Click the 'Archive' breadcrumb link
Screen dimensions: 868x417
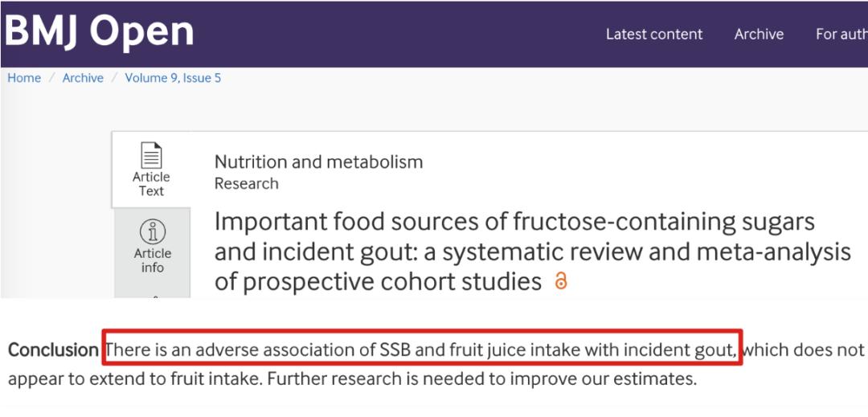pos(83,78)
